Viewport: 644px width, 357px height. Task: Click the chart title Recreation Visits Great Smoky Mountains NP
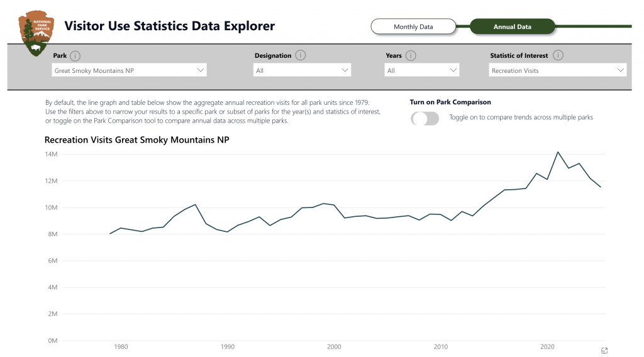pyautogui.click(x=136, y=140)
